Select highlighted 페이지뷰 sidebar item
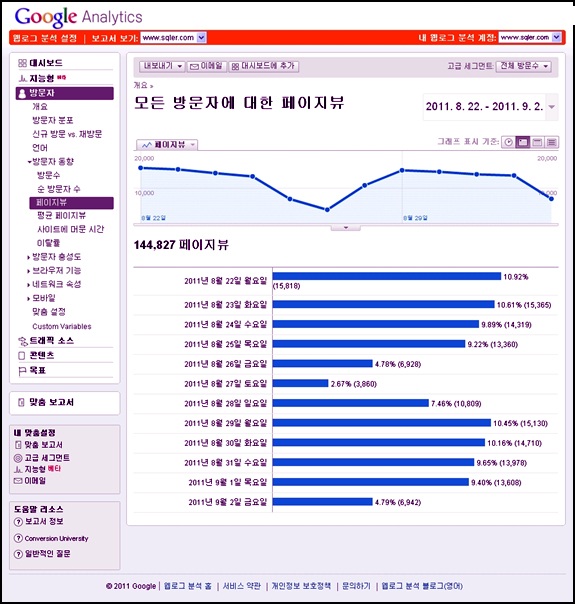This screenshot has height=604, width=575. pyautogui.click(x=71, y=203)
